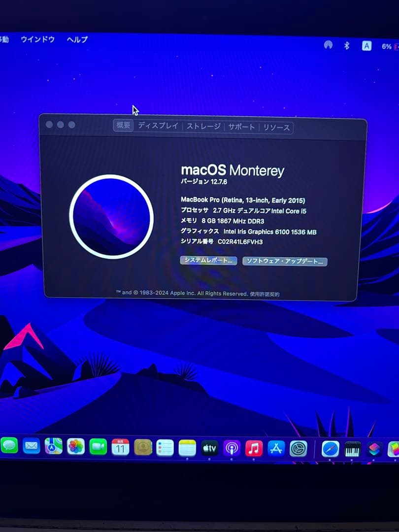
Task: Switch to the ディスプレイ tab
Action: click(158, 126)
